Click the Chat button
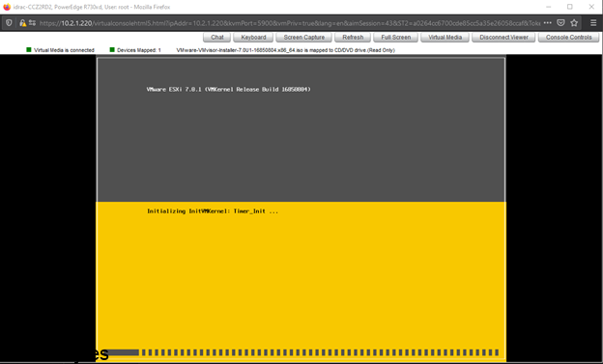The height and width of the screenshot is (364, 603). [216, 38]
